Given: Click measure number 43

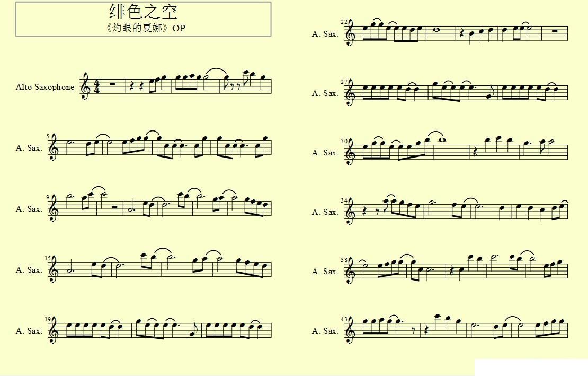Looking at the screenshot, I should pyautogui.click(x=344, y=319).
